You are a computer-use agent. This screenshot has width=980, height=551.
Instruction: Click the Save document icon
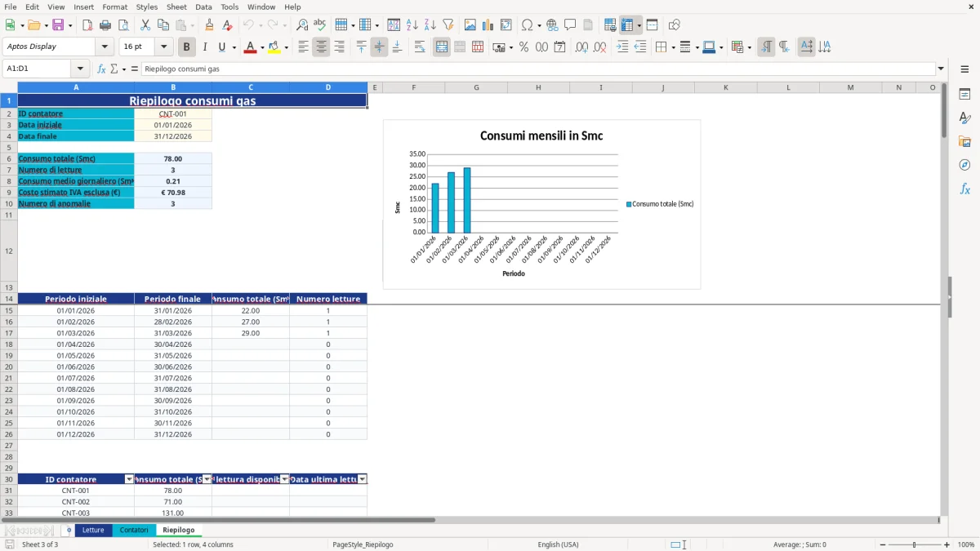point(58,25)
